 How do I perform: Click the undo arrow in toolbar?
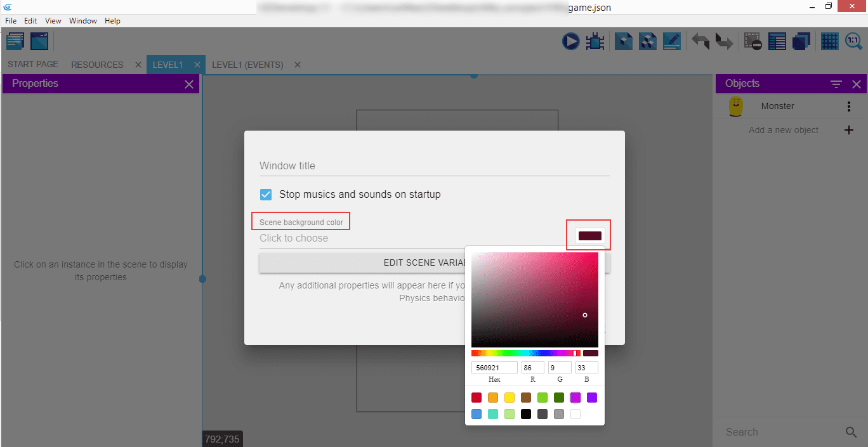[700, 42]
